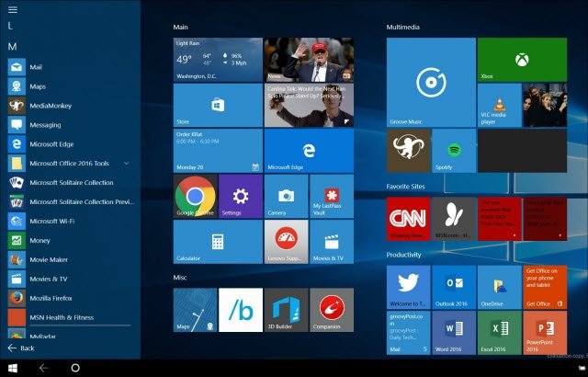The image size is (588, 377).
Task: Open the Twitter tile
Action: pyautogui.click(x=408, y=287)
